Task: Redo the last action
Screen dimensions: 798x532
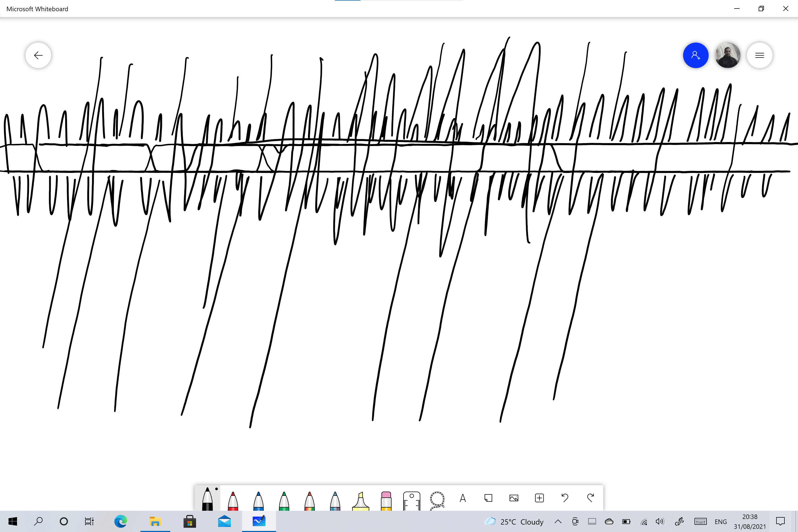Action: (590, 498)
